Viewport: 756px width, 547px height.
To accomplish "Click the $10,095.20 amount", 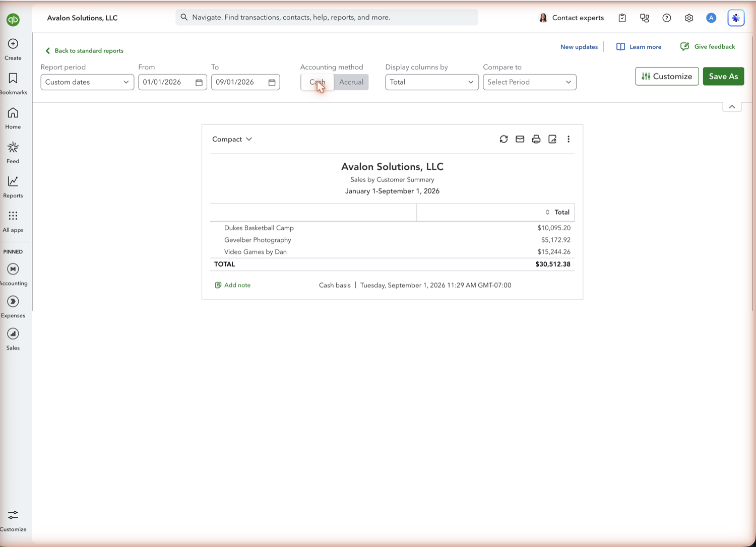I will pyautogui.click(x=554, y=228).
